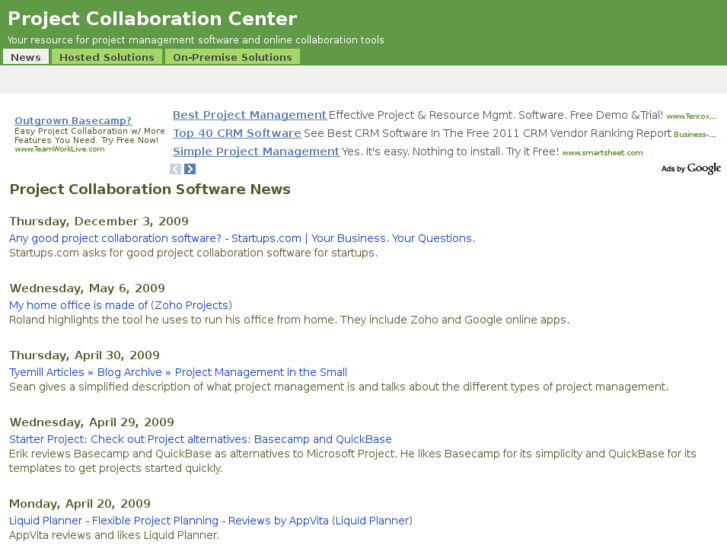
Task: Click the Monday, April 20, 2009 date
Action: [80, 504]
